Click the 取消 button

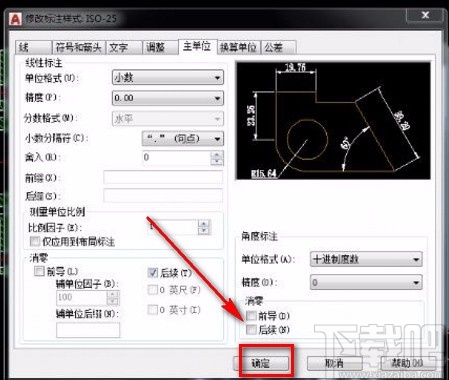[335, 363]
